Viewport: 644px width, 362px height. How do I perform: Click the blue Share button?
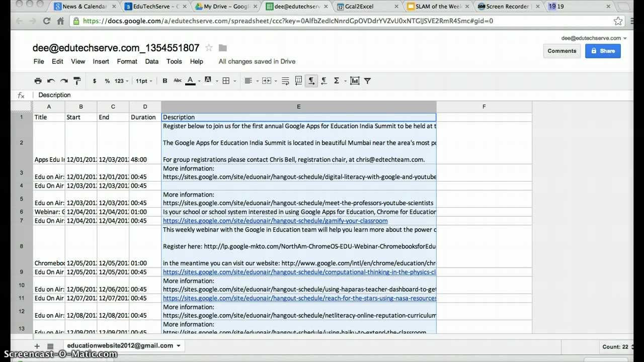(603, 51)
